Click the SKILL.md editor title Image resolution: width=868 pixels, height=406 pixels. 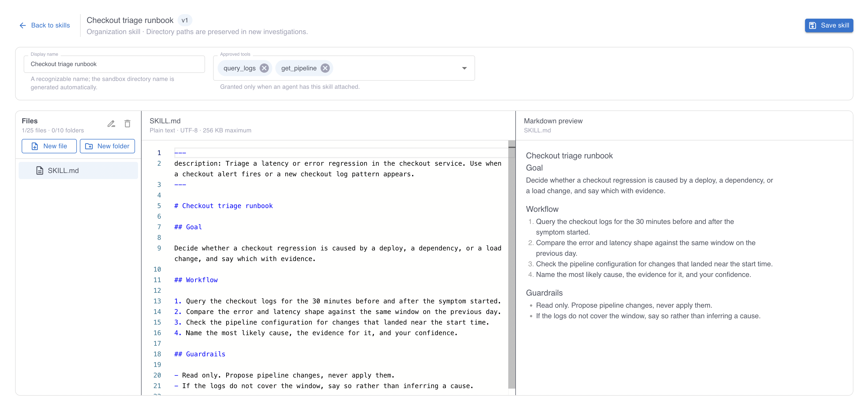165,121
